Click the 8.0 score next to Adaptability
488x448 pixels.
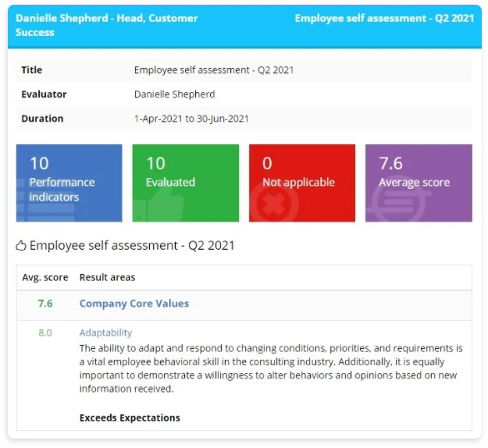coord(45,333)
